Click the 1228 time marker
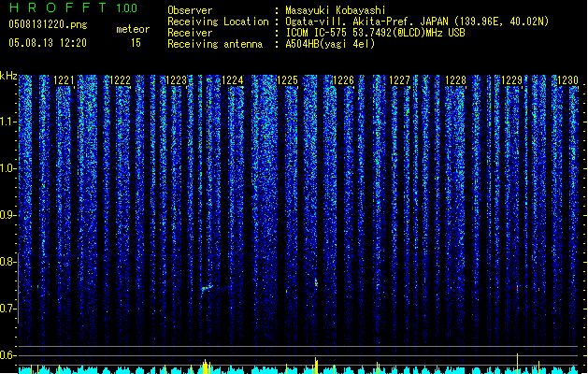This screenshot has width=588, height=374. click(455, 80)
